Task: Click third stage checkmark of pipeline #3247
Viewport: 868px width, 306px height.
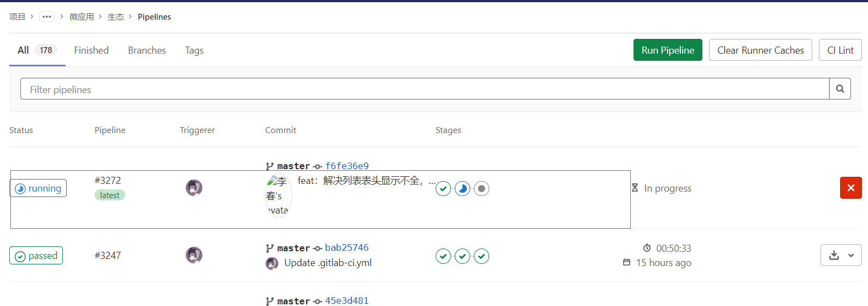Action: pyautogui.click(x=482, y=256)
